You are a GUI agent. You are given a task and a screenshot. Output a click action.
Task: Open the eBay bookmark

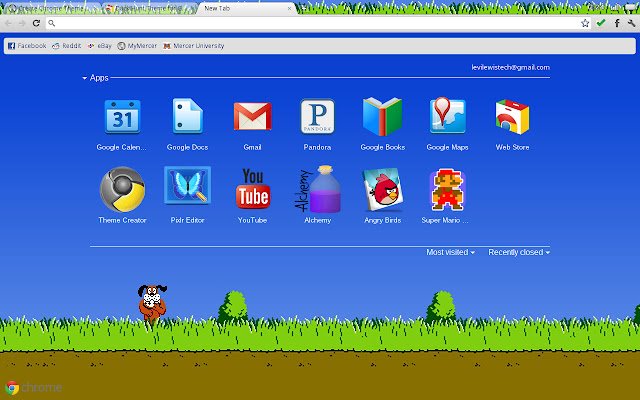(99, 46)
